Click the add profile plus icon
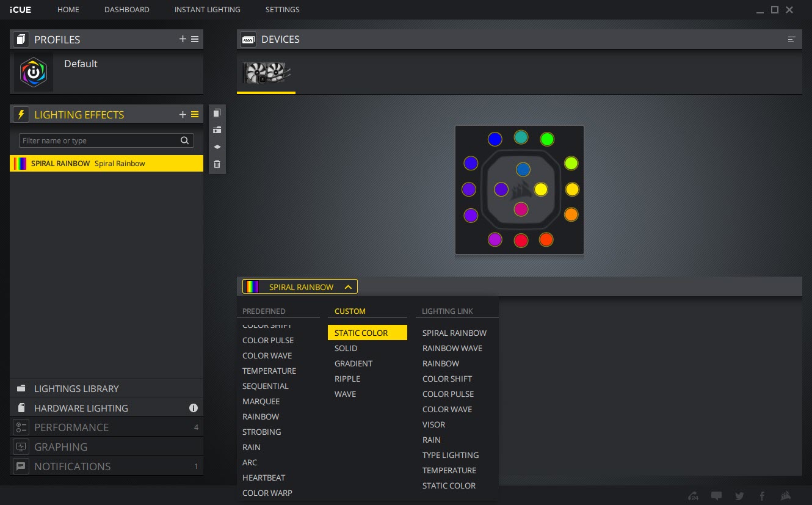The width and height of the screenshot is (812, 505). [183, 39]
